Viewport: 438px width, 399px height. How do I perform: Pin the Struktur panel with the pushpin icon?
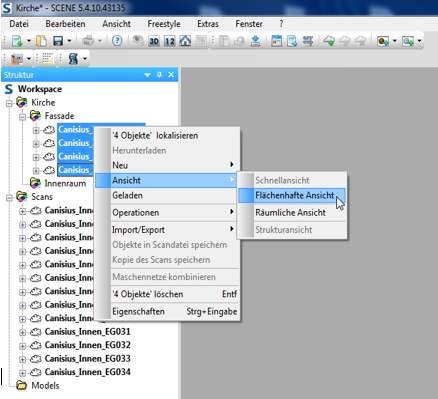pos(159,75)
